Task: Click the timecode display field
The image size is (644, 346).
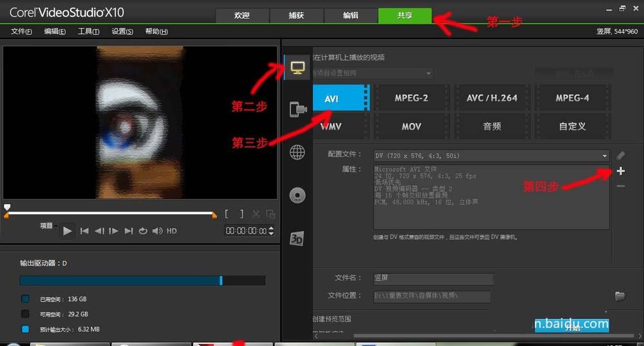Action: coord(246,231)
